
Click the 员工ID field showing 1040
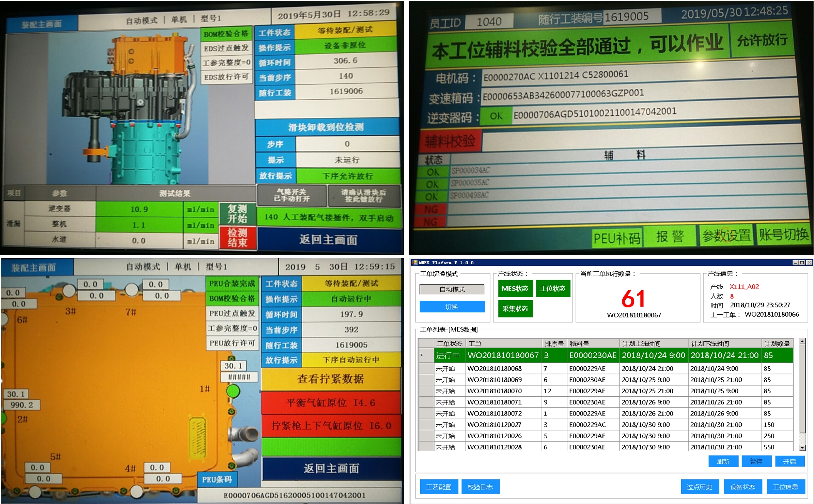tap(489, 22)
